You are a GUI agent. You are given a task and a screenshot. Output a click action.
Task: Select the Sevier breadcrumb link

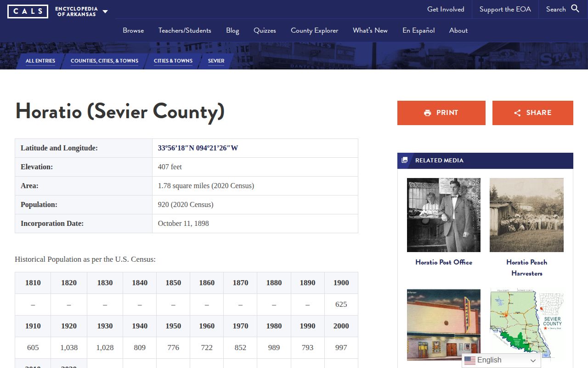coord(216,61)
